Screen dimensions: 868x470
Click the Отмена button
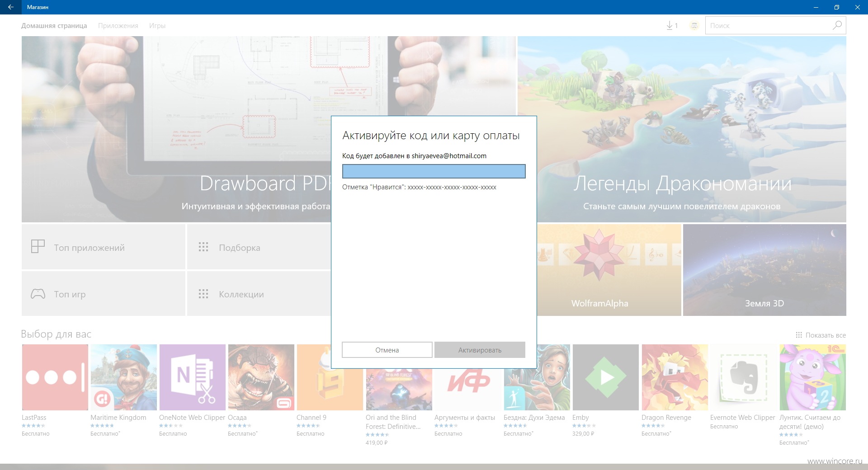click(387, 350)
